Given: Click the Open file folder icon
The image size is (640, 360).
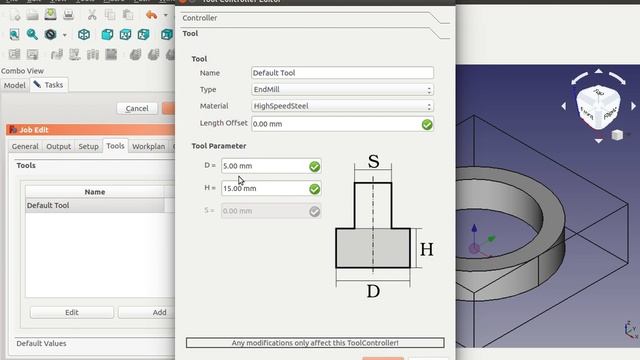Looking at the screenshot, I should (x=33, y=15).
